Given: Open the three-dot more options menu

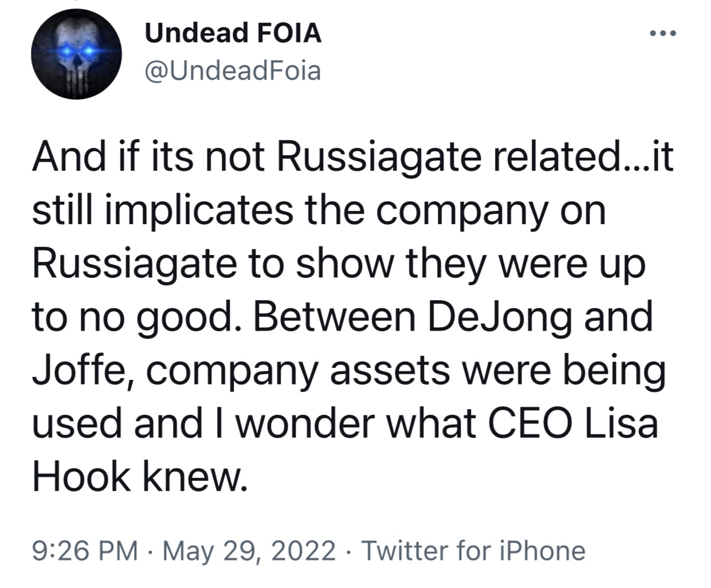Looking at the screenshot, I should coord(664,33).
